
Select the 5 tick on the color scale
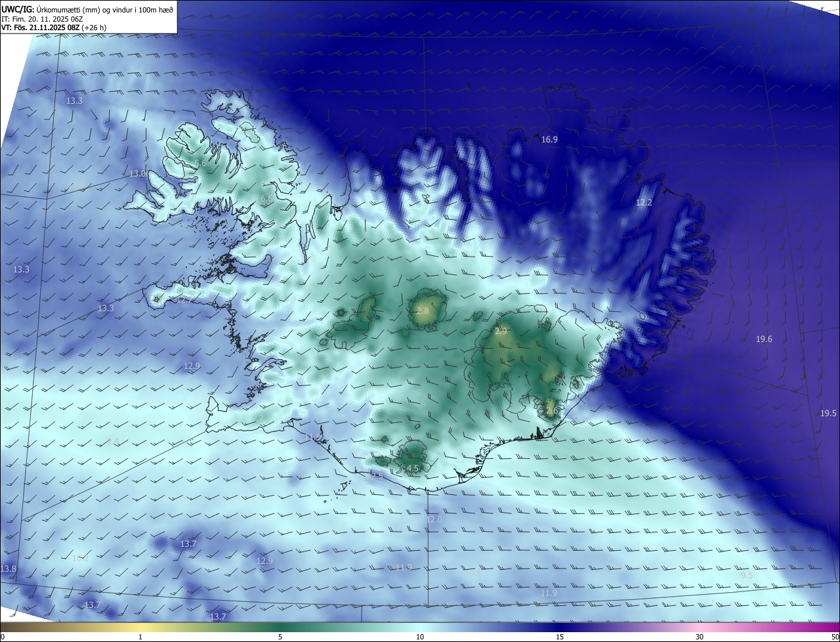point(280,637)
